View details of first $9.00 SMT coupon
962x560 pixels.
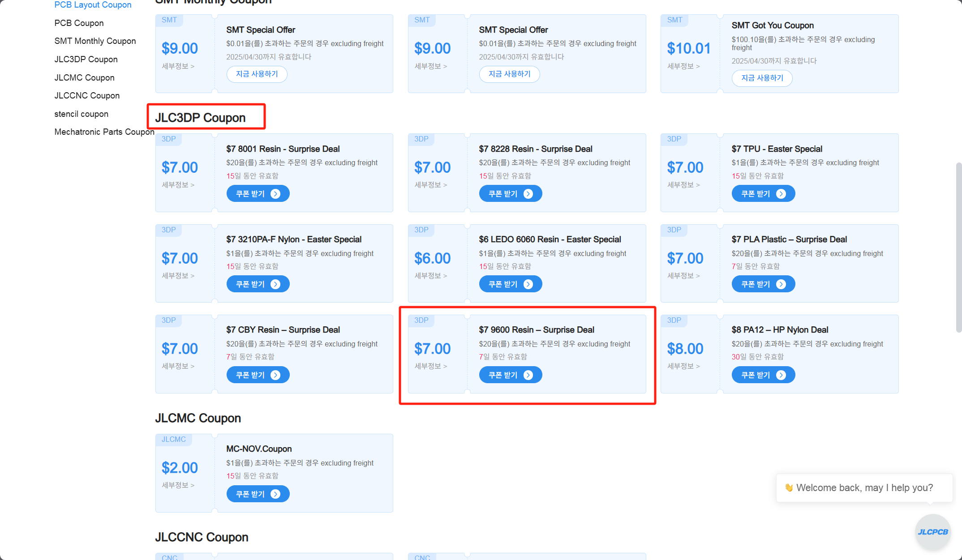coord(178,66)
